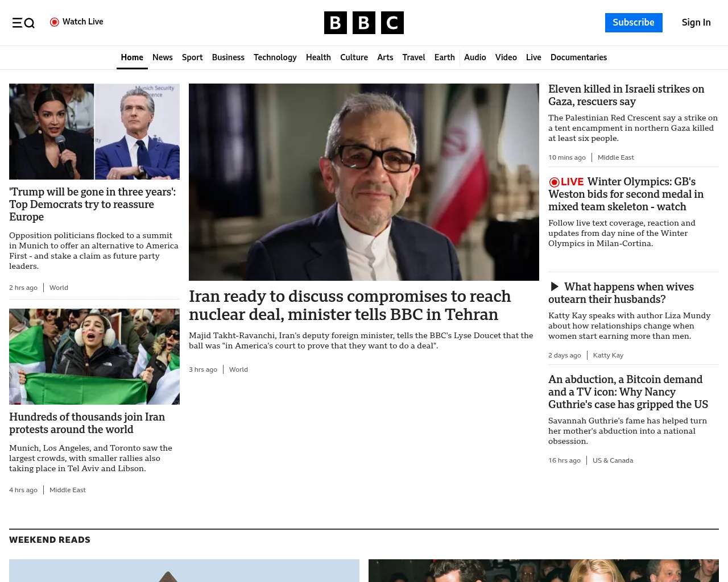Go to the Travel tab
728x582 pixels.
(413, 57)
